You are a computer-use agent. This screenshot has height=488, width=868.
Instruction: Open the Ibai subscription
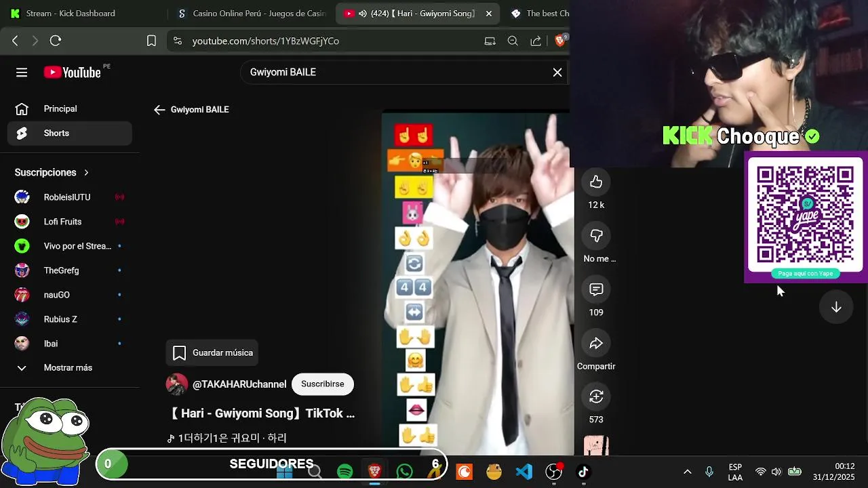tap(70, 344)
